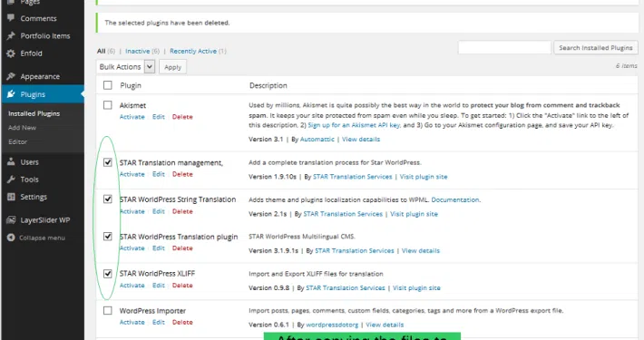Click the Users person icon

click(x=11, y=161)
